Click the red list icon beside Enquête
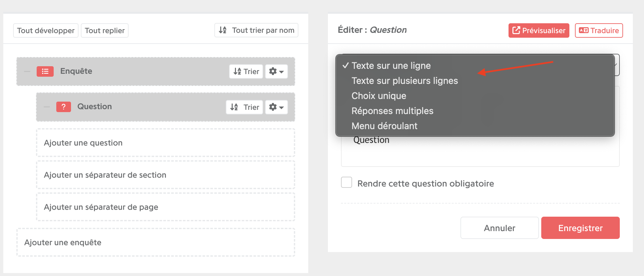This screenshot has height=276, width=644. coord(45,71)
